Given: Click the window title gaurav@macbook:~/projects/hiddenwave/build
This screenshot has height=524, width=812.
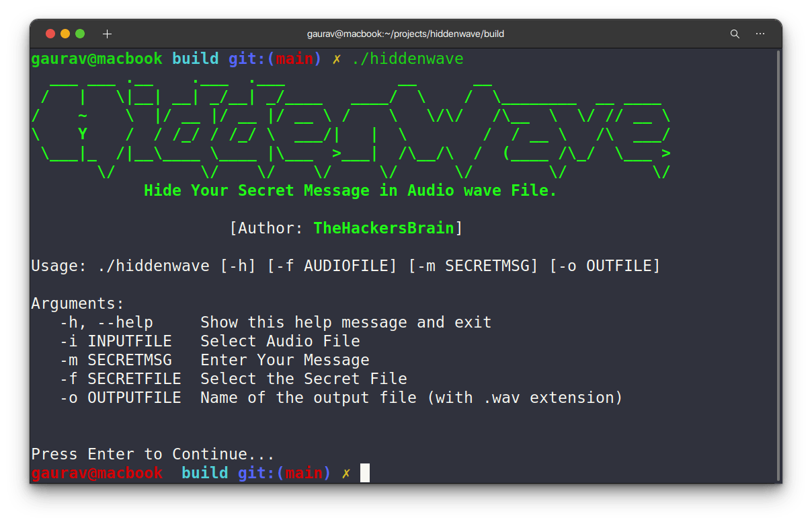Looking at the screenshot, I should (406, 34).
